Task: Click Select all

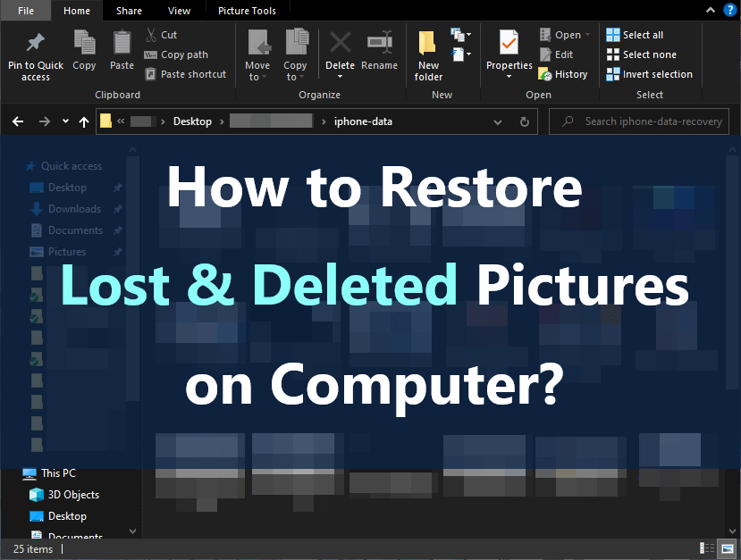Action: [636, 35]
